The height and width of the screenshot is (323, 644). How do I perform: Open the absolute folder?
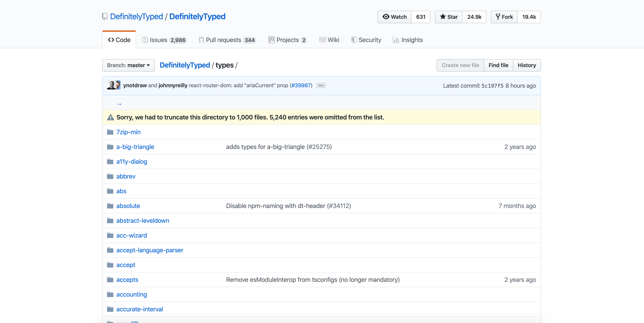(x=128, y=206)
